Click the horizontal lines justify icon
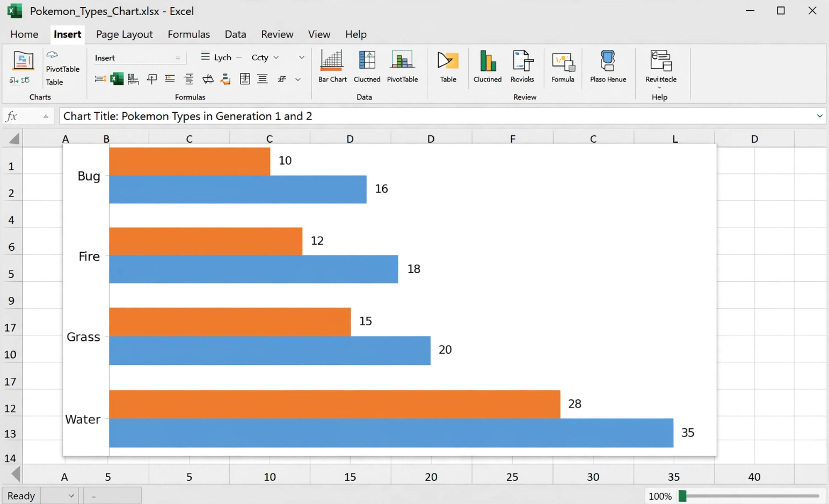This screenshot has height=504, width=829. coord(263,79)
